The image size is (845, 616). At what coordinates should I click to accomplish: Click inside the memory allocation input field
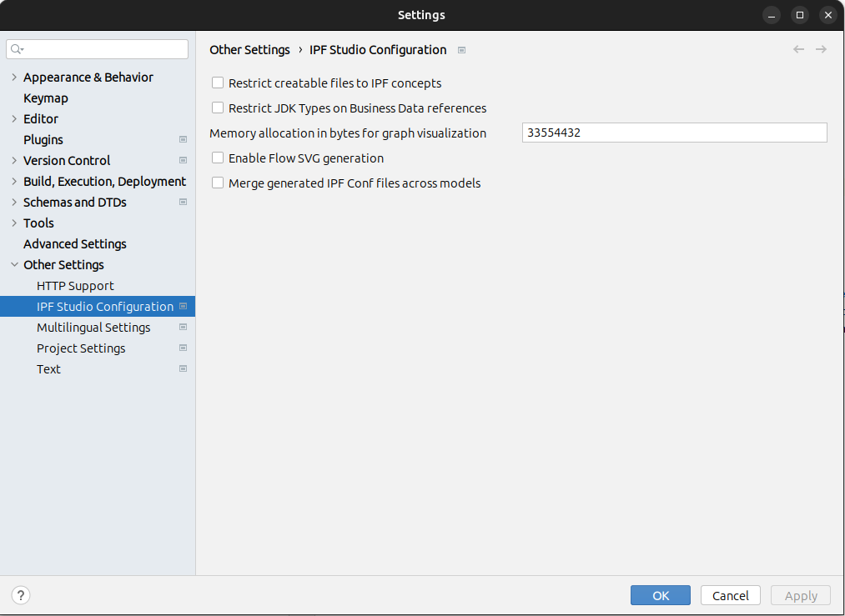point(674,133)
